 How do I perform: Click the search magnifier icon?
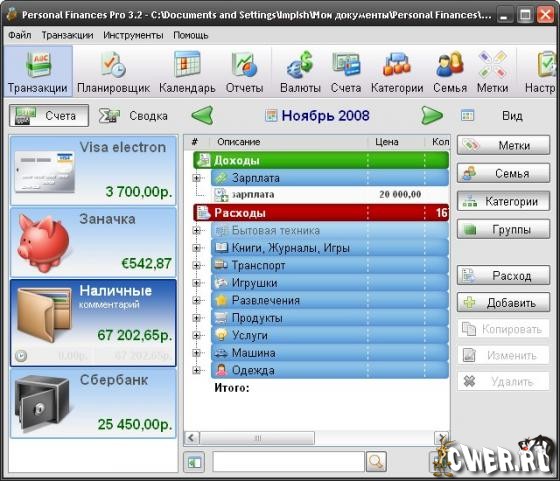pyautogui.click(x=376, y=462)
